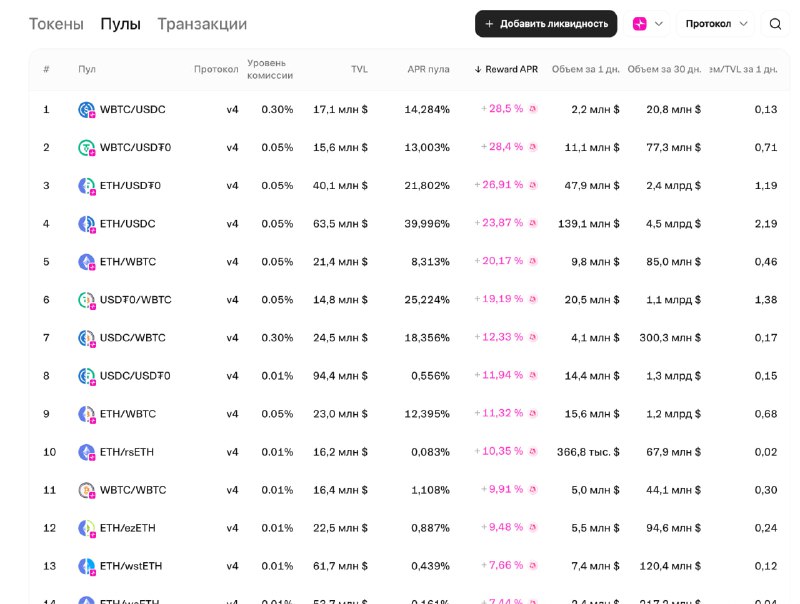Click the plus icon in Добавить ликвидность
The image size is (800, 604).
(489, 21)
